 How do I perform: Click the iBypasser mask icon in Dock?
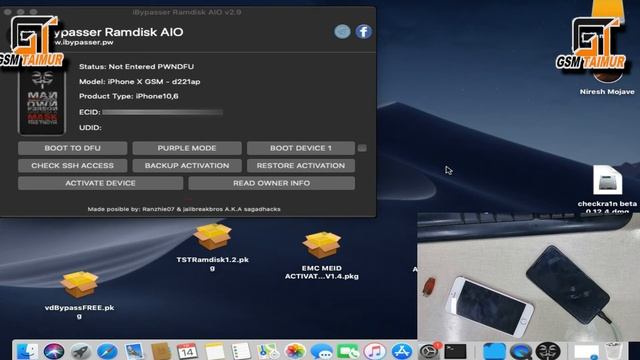point(547,351)
